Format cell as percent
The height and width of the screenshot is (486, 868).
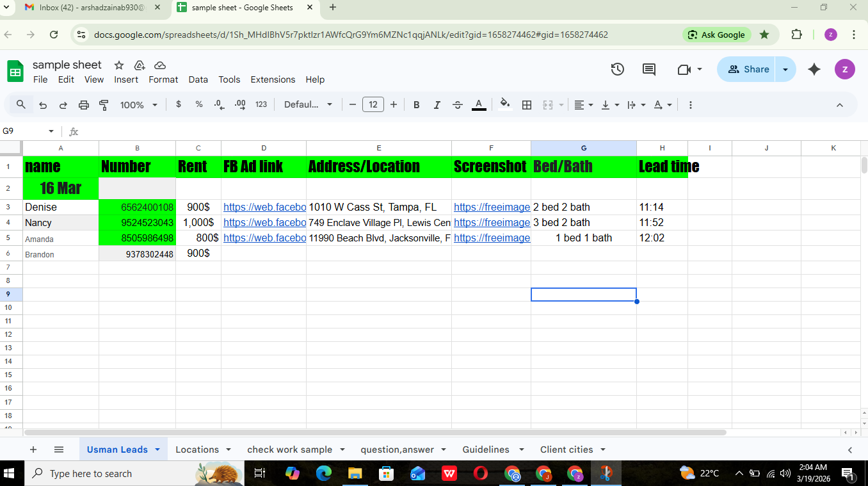199,104
